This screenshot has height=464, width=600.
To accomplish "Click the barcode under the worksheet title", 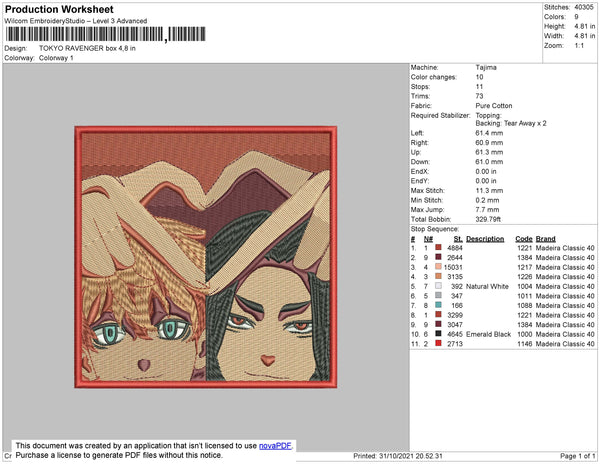I will coord(105,34).
